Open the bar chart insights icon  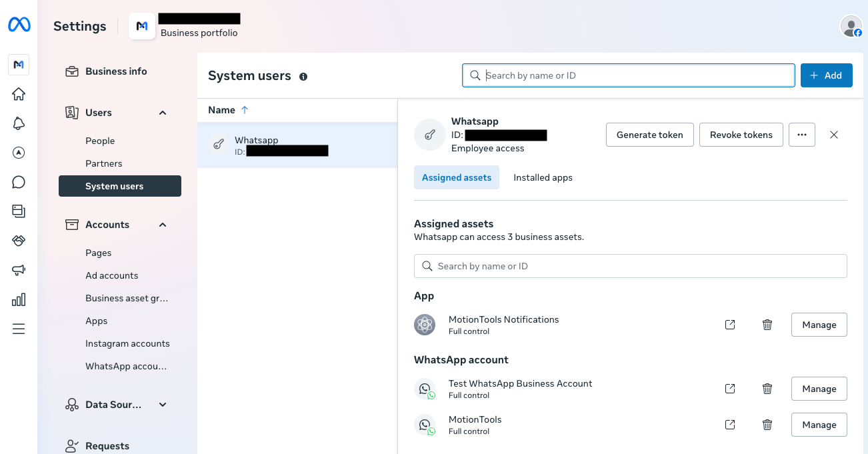click(x=19, y=299)
